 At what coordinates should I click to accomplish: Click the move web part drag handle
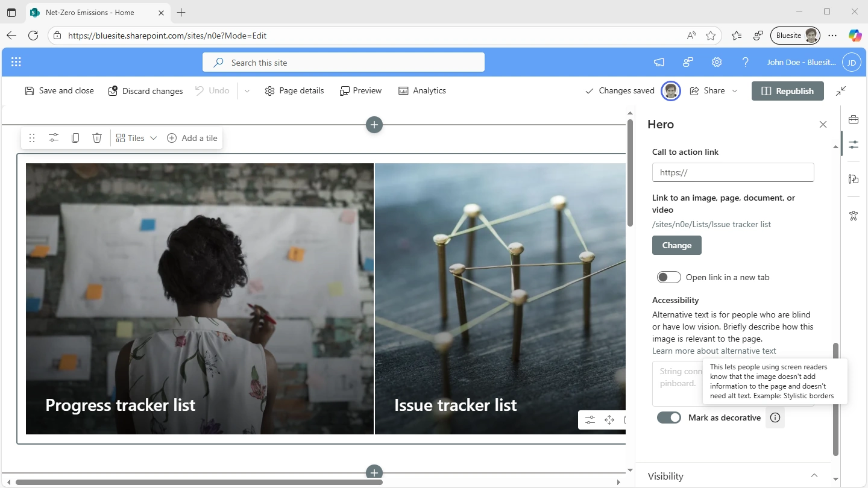tap(32, 138)
